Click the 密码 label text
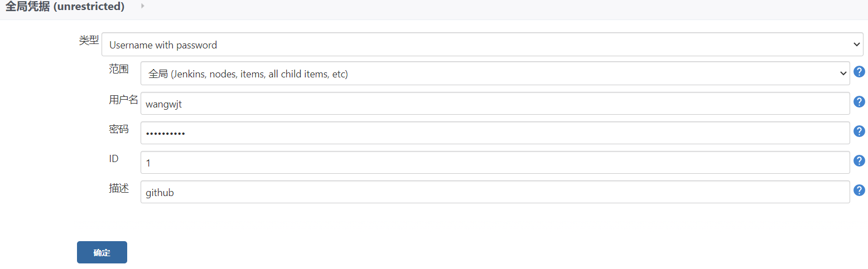The height and width of the screenshot is (269, 868). (x=119, y=129)
